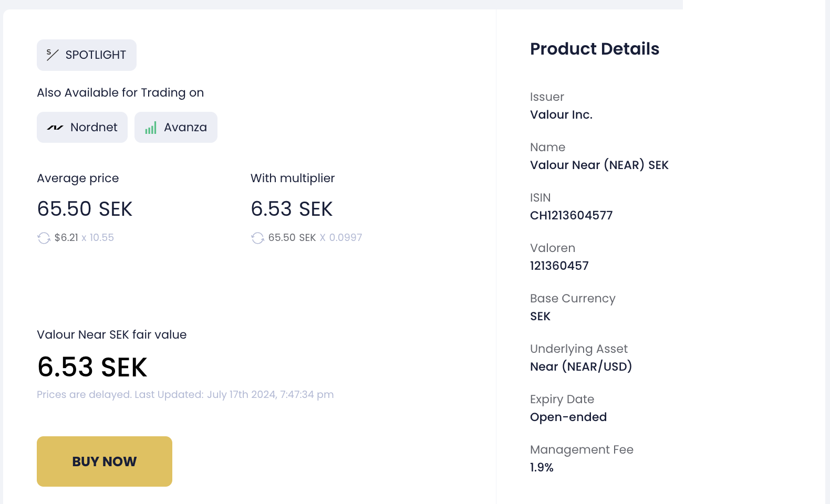Click the prices delayed last updated note
This screenshot has height=504, width=830.
click(x=185, y=394)
